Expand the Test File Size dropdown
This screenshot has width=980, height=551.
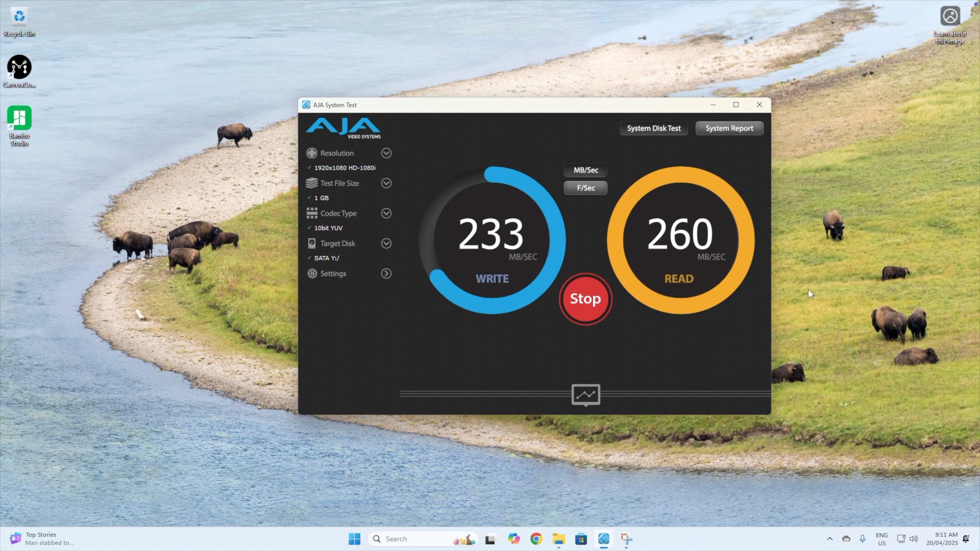pyautogui.click(x=386, y=183)
